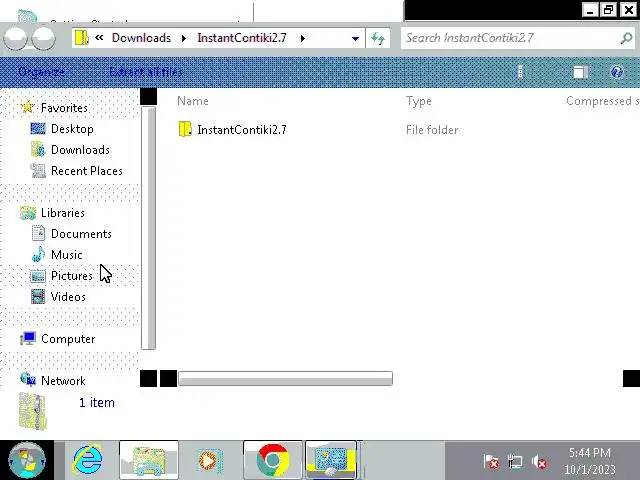Viewport: 640px width, 480px height.
Task: Open Desktop in Favorites
Action: (72, 129)
